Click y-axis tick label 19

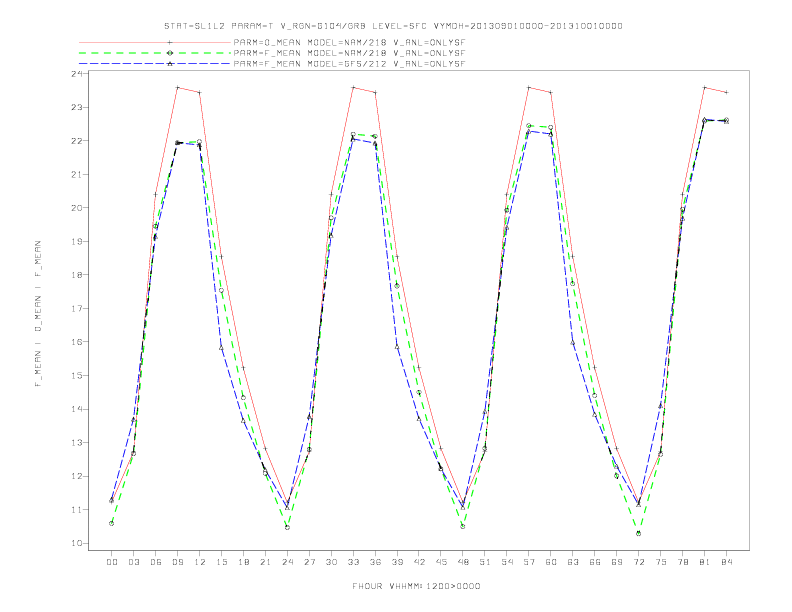(x=77, y=241)
